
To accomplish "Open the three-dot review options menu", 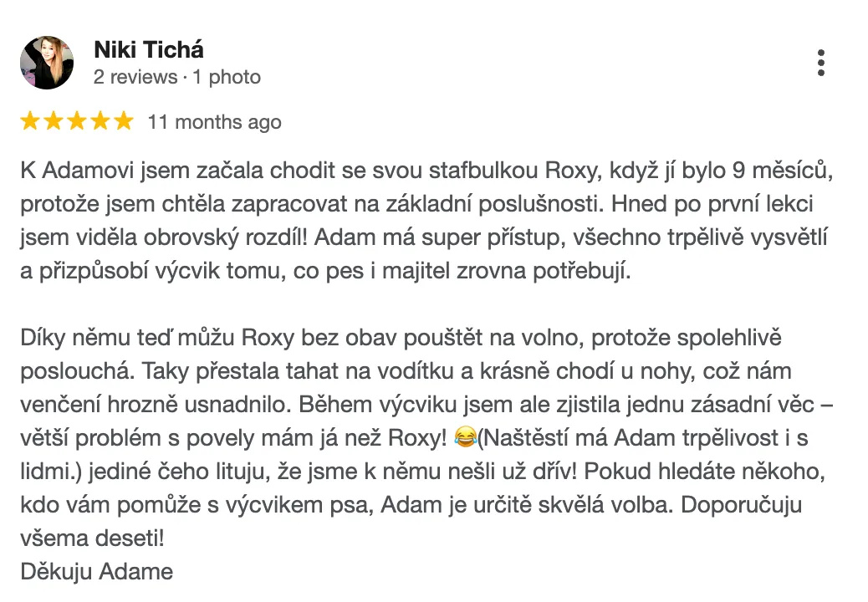I will click(821, 63).
